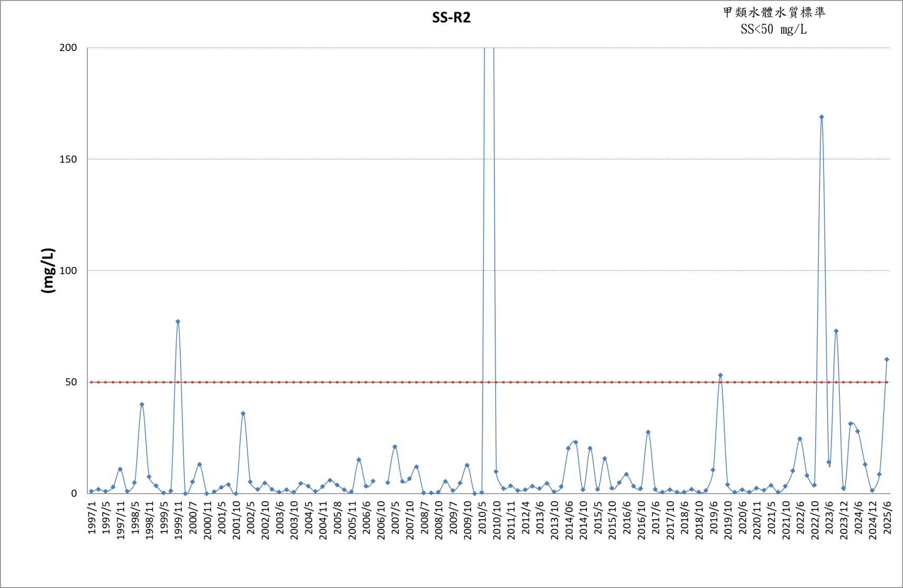Screen dimensions: 903x588
Task: Click the SS<50 mg/L standard annotation
Action: pyautogui.click(x=773, y=29)
